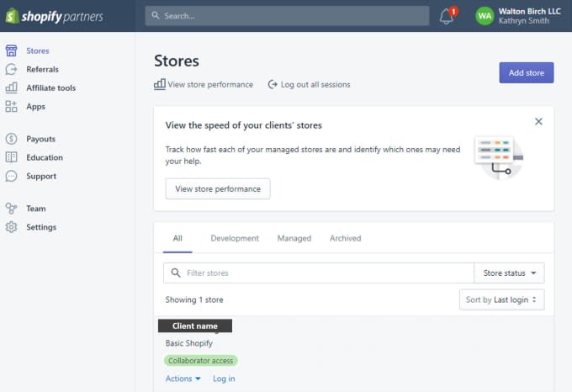
Task: Switch to the Development tab
Action: coord(235,238)
